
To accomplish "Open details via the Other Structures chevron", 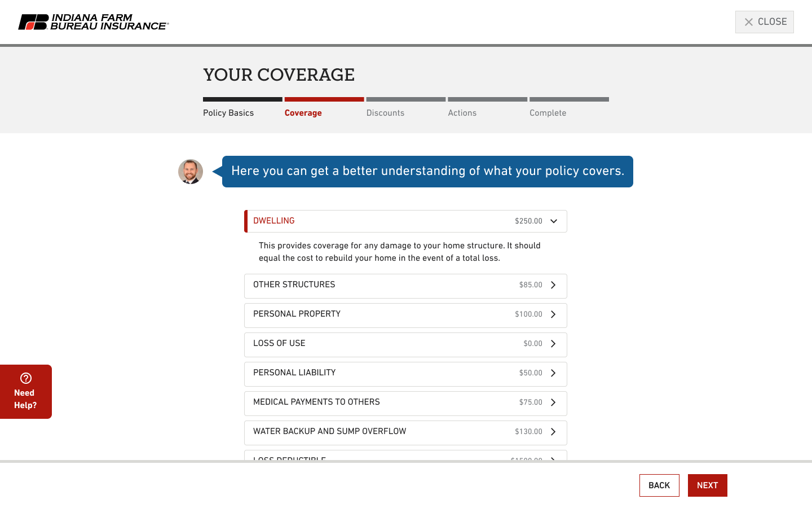I will 553,285.
